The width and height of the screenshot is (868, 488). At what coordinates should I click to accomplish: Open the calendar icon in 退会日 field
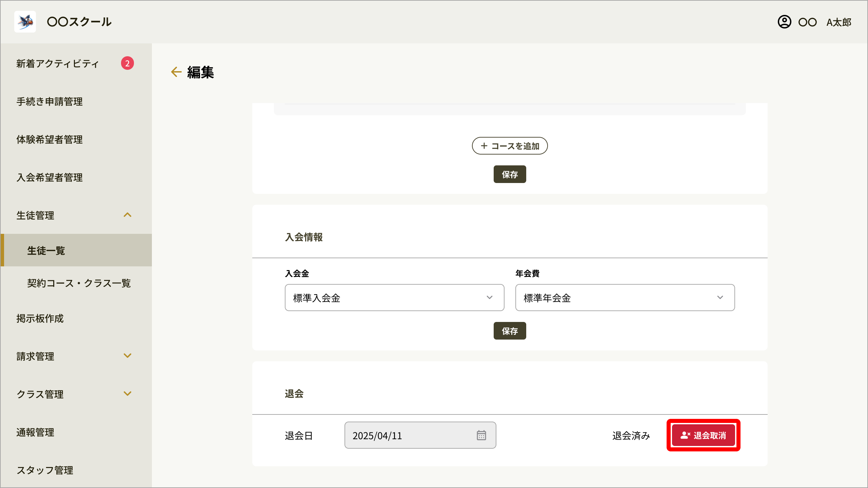(x=481, y=435)
